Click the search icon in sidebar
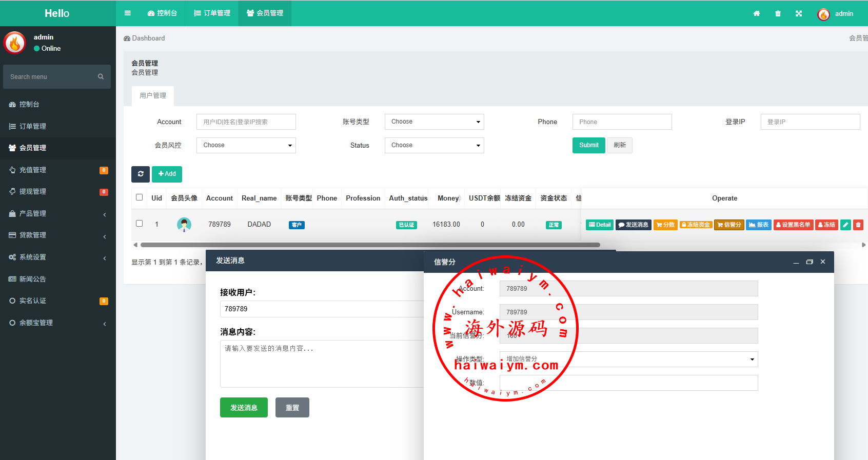The height and width of the screenshot is (460, 868). 101,77
